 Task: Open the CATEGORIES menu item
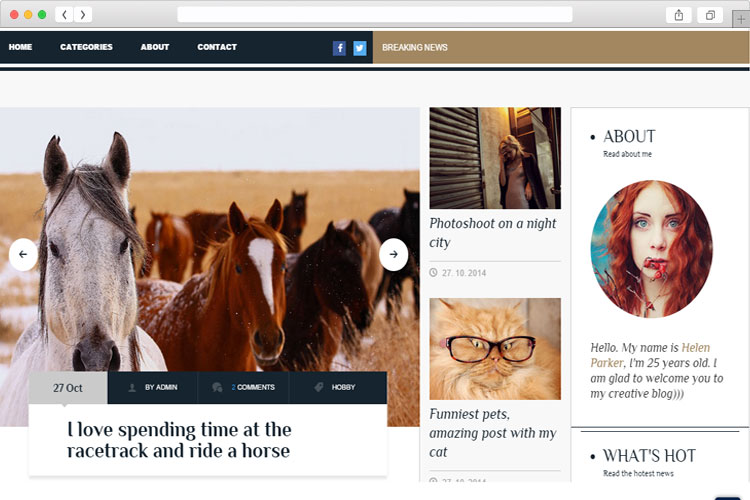coord(87,47)
